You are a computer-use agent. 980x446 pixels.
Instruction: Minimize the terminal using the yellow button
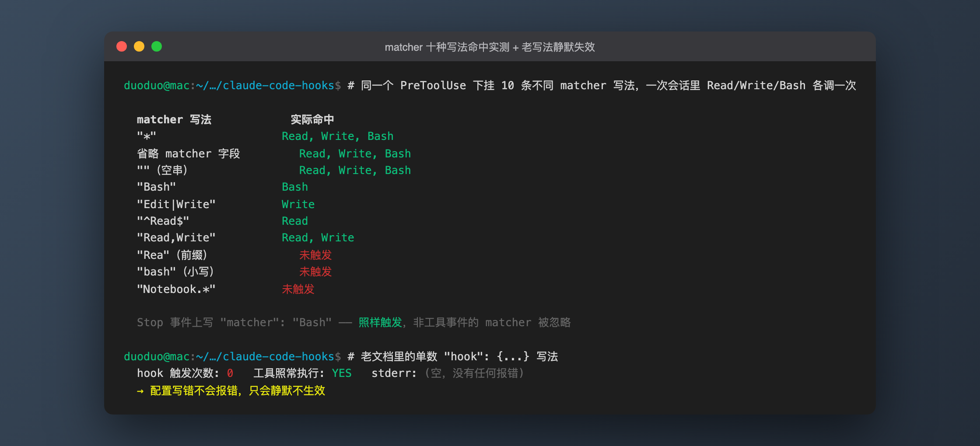click(x=139, y=46)
